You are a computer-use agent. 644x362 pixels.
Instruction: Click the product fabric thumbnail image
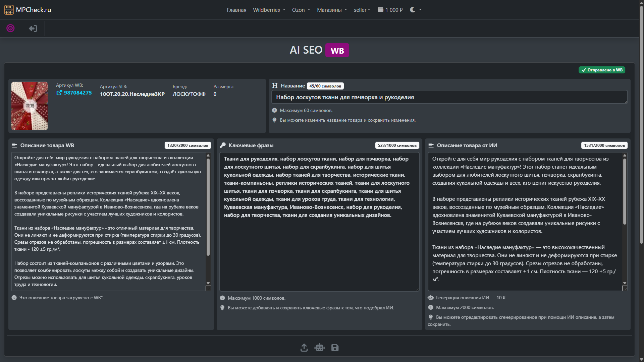[30, 106]
